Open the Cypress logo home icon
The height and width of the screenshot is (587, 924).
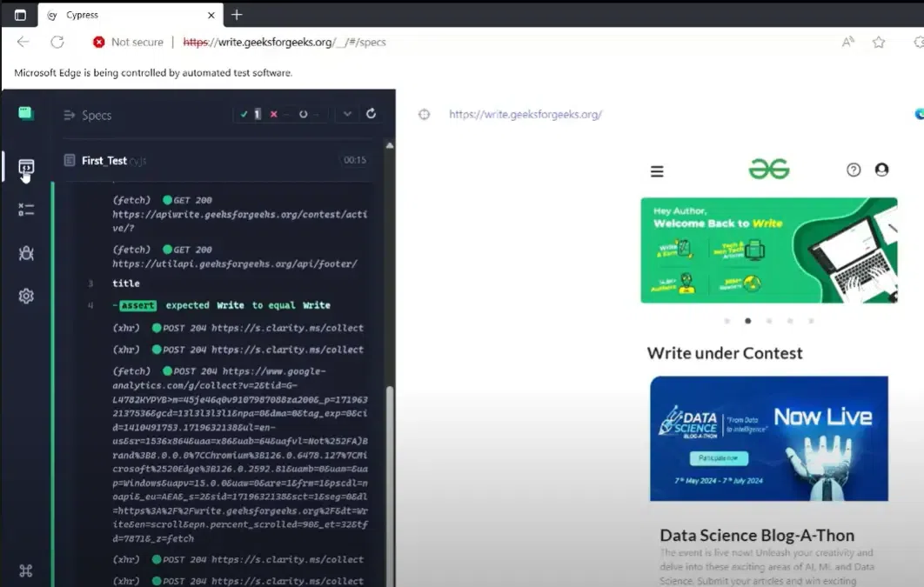pyautogui.click(x=26, y=113)
